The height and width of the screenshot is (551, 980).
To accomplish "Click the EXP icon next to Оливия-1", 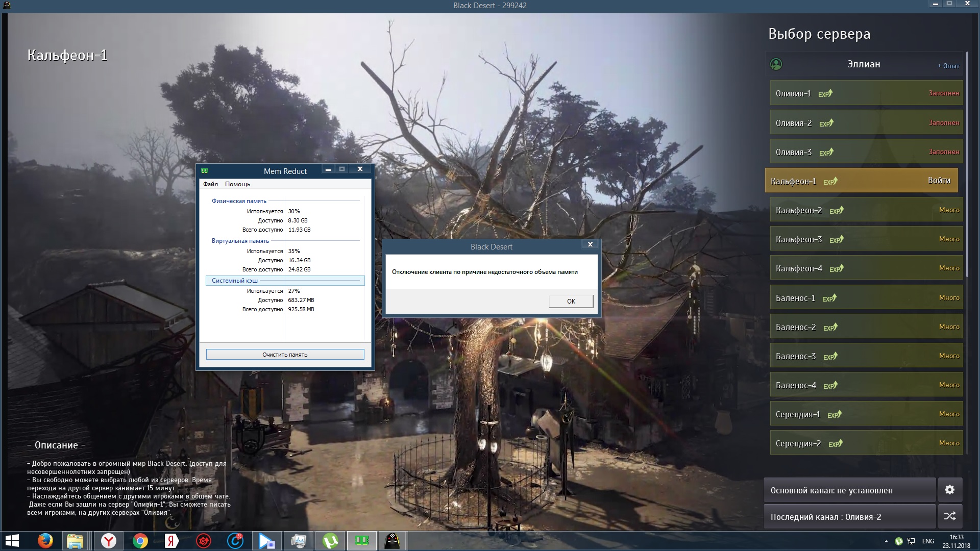I will [x=825, y=93].
